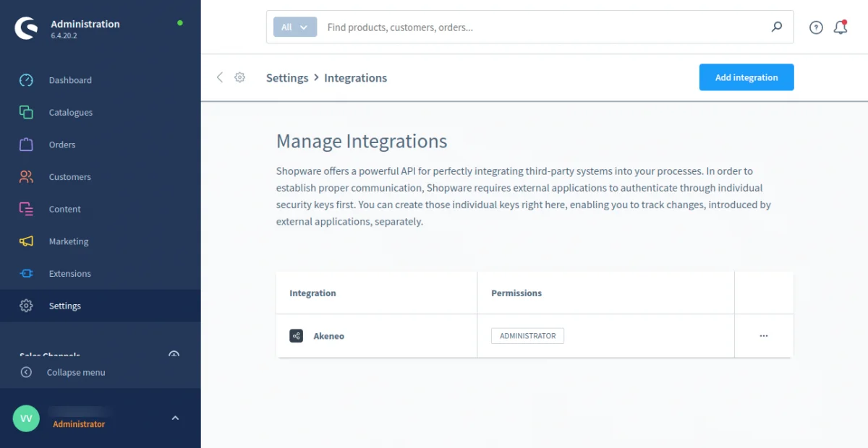Click the help question mark icon
Image resolution: width=868 pixels, height=448 pixels.
pyautogui.click(x=815, y=27)
